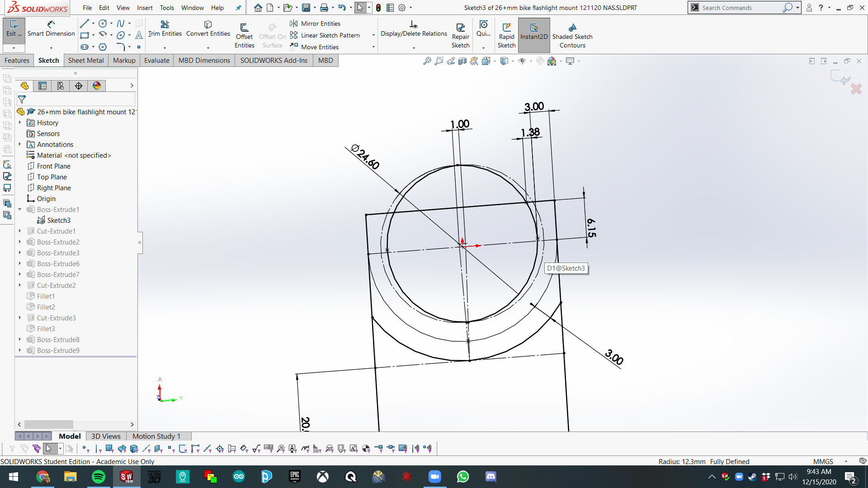
Task: Click the Trim Entities tool
Action: [165, 29]
